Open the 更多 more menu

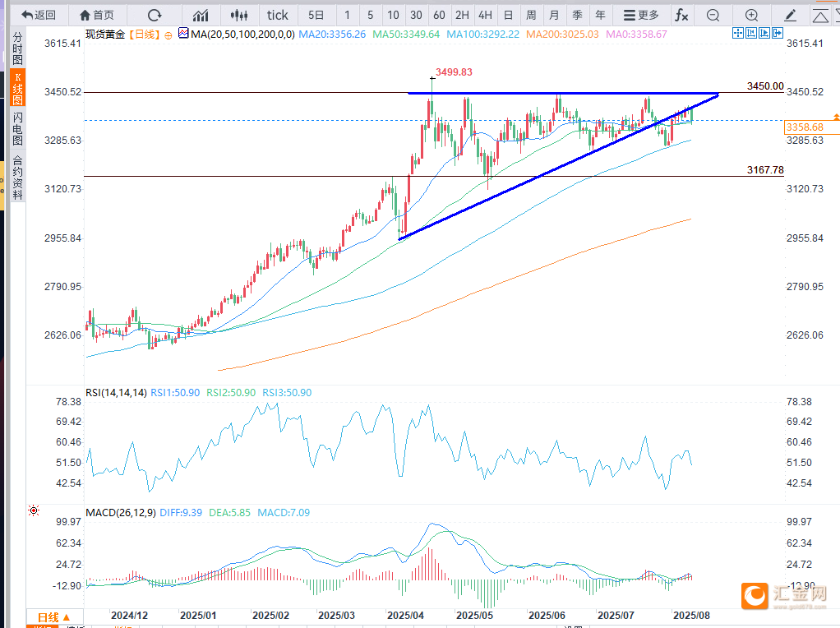point(641,15)
